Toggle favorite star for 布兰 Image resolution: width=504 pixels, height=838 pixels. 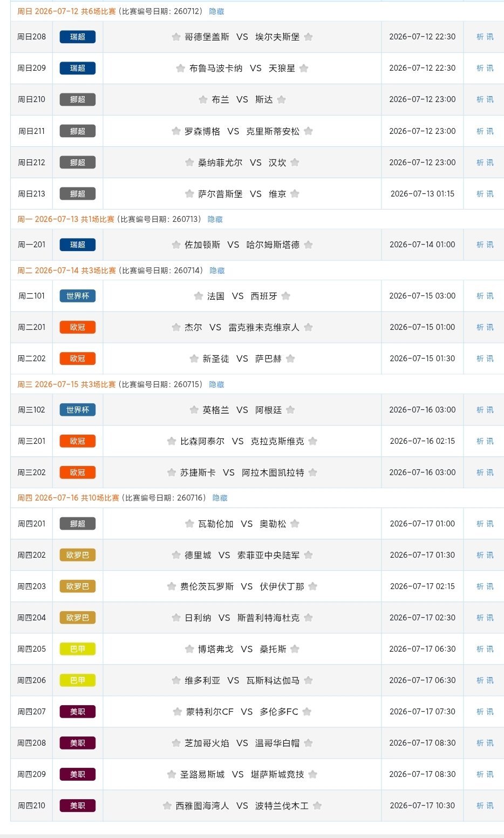point(203,99)
